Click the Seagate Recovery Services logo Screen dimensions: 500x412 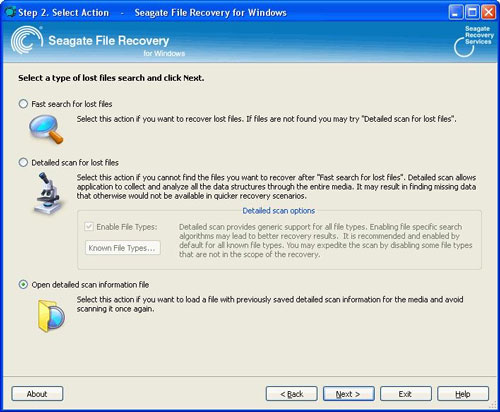[x=474, y=41]
